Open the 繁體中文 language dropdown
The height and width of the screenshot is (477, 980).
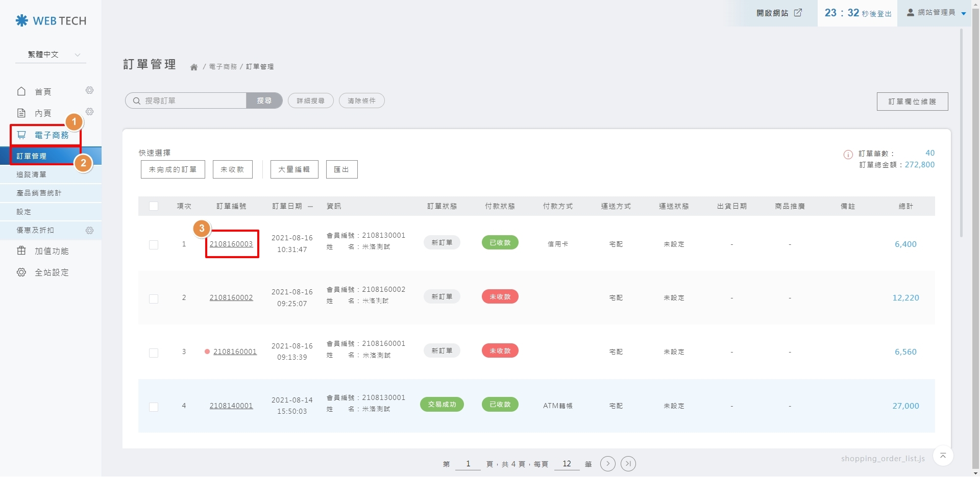(51, 55)
